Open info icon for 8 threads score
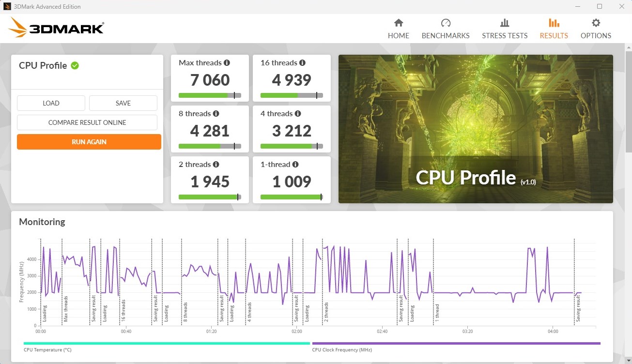 click(216, 114)
